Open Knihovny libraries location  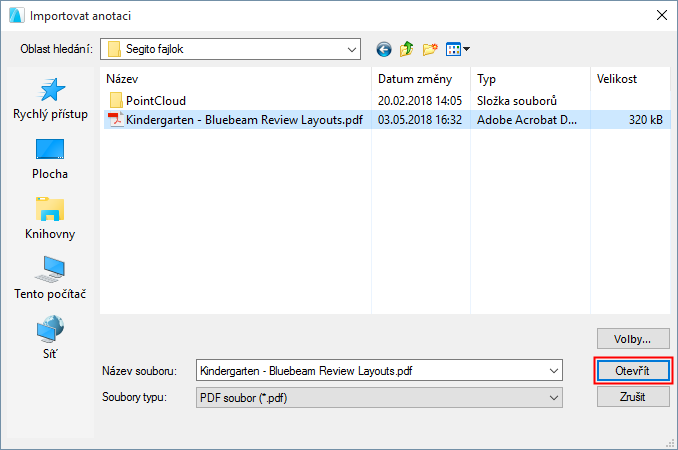pos(50,219)
